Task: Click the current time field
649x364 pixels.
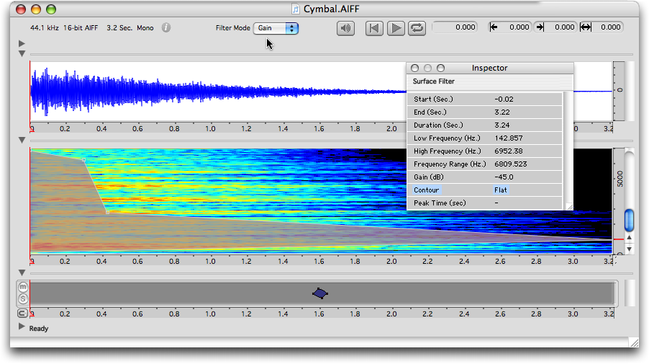Action: 455,27
